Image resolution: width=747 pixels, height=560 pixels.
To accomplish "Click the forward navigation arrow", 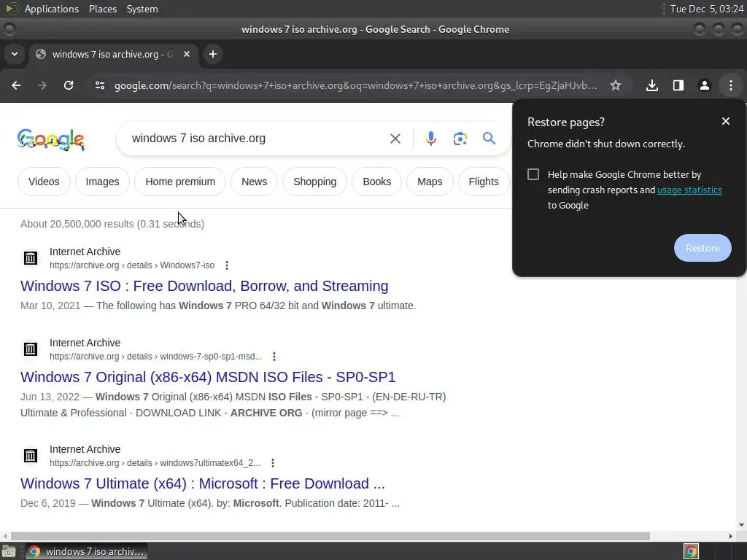I will (x=42, y=85).
